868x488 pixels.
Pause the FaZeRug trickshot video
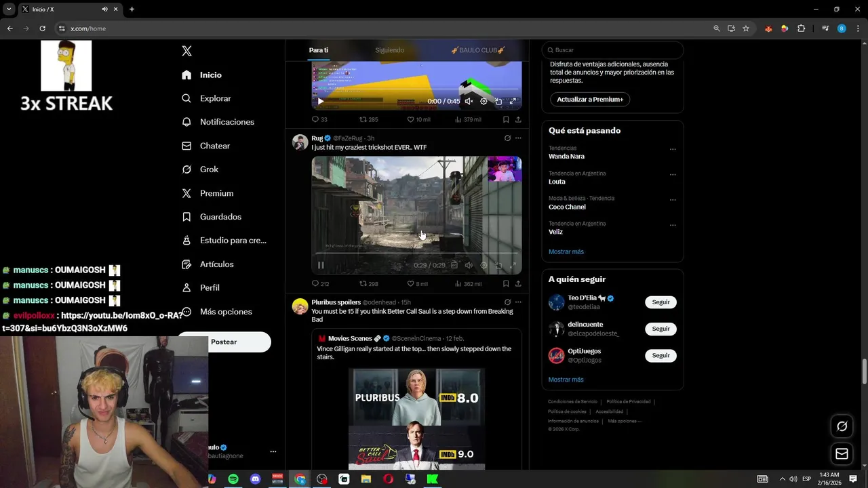(x=321, y=265)
